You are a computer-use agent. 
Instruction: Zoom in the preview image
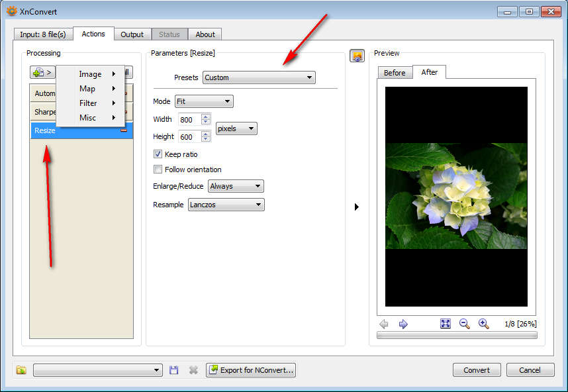coord(484,324)
